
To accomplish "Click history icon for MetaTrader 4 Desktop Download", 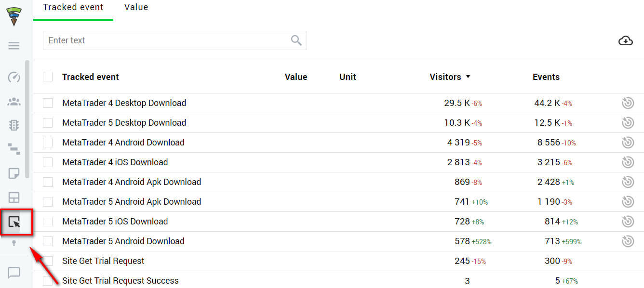I will tap(628, 103).
